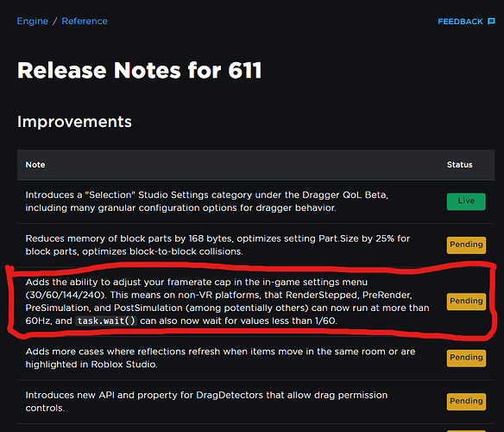504x432 pixels.
Task: Click Pending badge for DragDetectors note
Action: [x=466, y=402]
